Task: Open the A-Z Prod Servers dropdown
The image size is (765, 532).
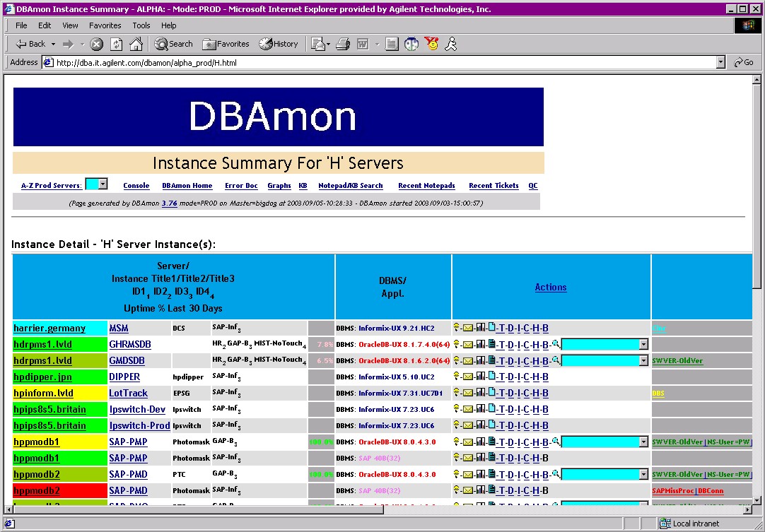Action: 96,184
